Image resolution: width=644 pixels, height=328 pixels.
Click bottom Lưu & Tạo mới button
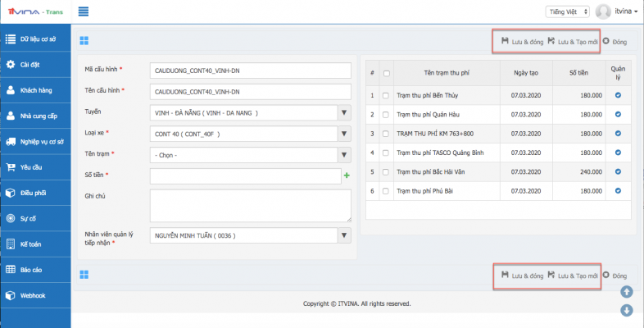[572, 276]
